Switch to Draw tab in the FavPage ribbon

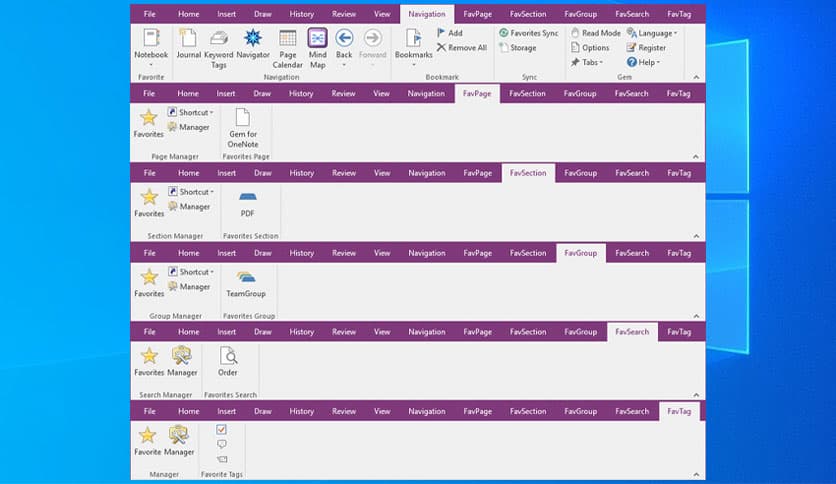[x=262, y=93]
